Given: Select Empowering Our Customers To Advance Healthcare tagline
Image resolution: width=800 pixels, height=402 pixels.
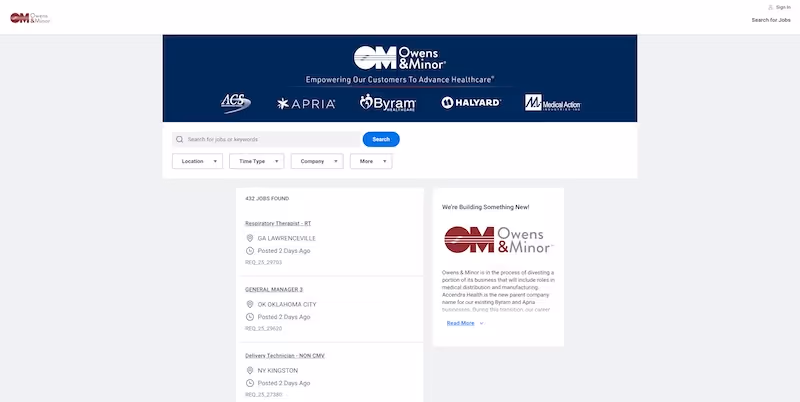Looking at the screenshot, I should (400, 80).
